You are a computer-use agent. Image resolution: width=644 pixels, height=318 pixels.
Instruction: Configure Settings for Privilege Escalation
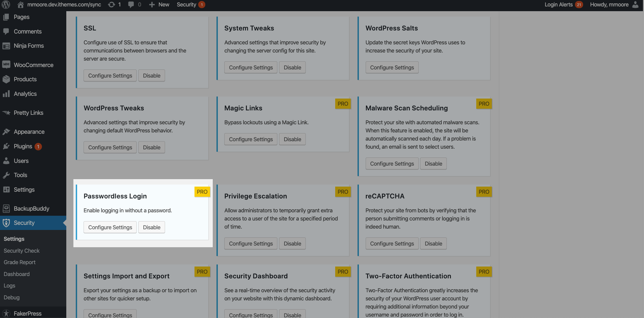coord(251,243)
